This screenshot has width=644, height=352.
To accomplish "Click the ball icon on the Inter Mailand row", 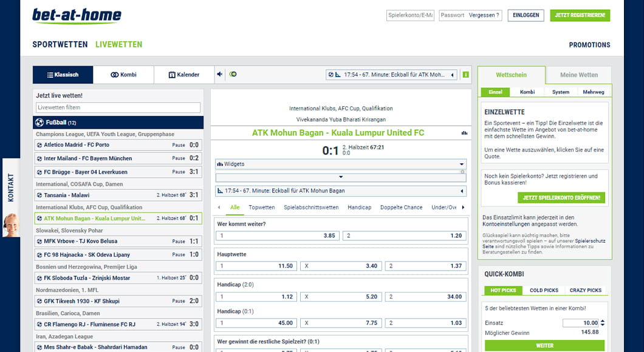I will (x=39, y=158).
